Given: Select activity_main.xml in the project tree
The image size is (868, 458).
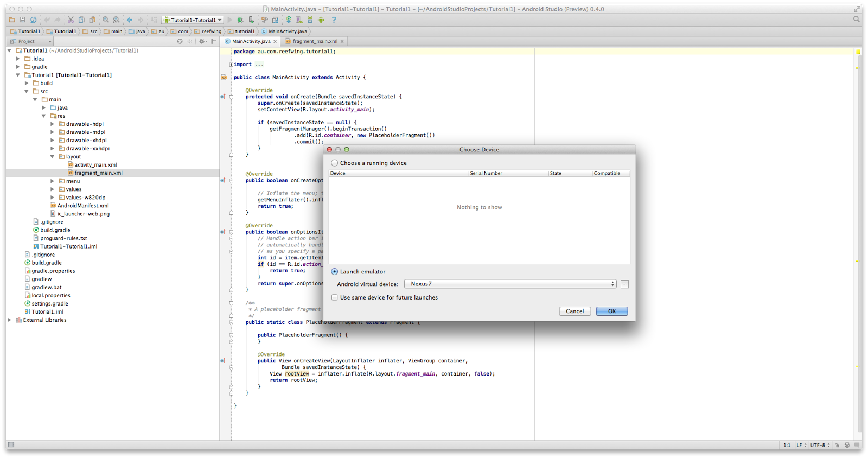Looking at the screenshot, I should tap(95, 165).
